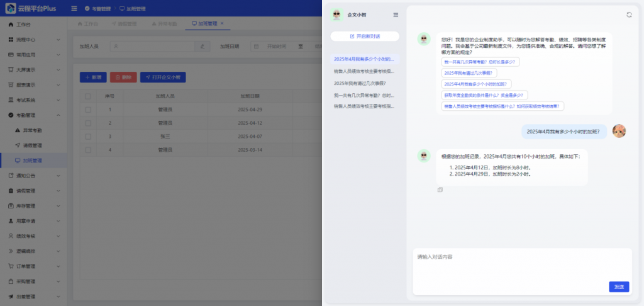Send the message with the 发送 button
Image resolution: width=644 pixels, height=306 pixels.
tap(619, 286)
